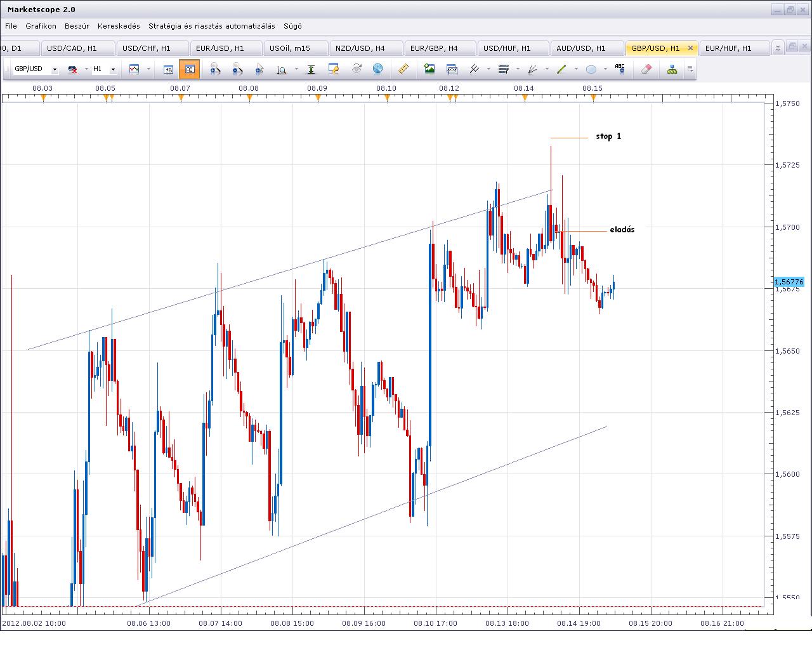Expand the ellipse shape dropdown arrow
812x650 pixels.
click(x=606, y=69)
